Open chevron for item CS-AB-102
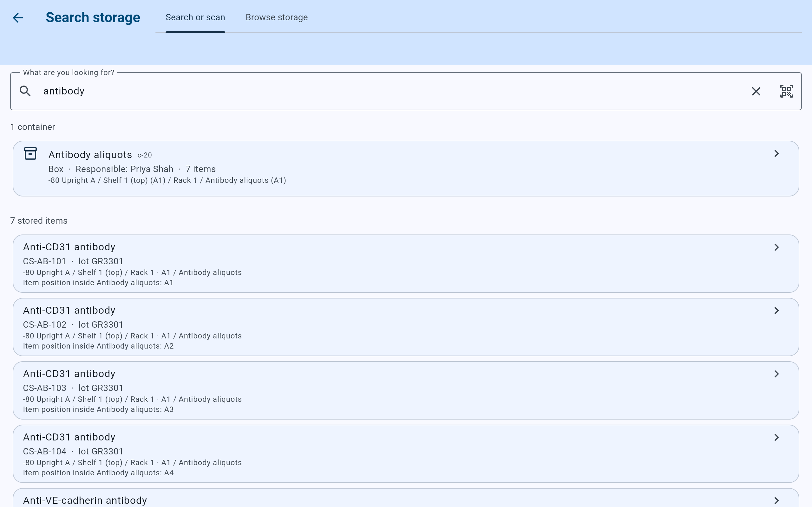812x507 pixels. pyautogui.click(x=776, y=311)
